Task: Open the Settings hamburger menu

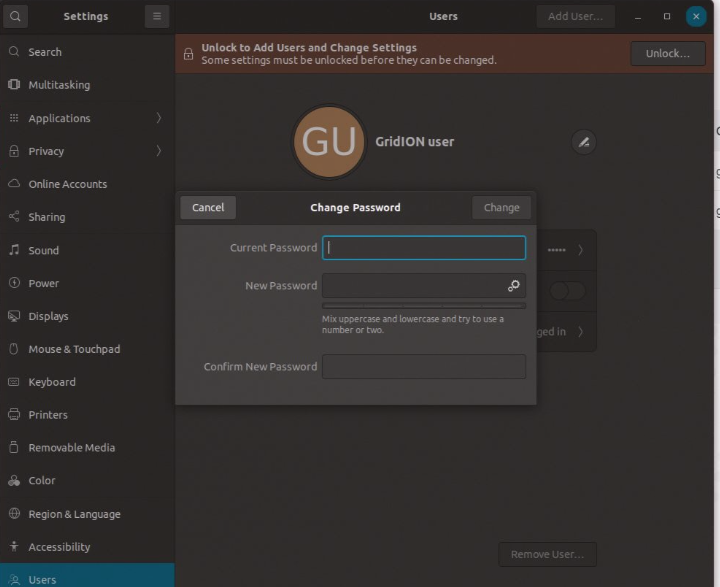Action: point(157,17)
